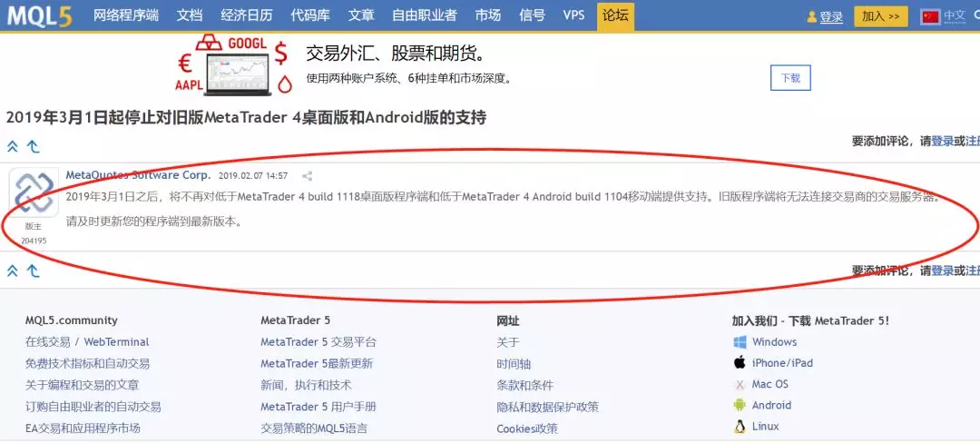The height and width of the screenshot is (443, 980).
Task: Click the yellow 加入 >> button
Action: tap(880, 16)
